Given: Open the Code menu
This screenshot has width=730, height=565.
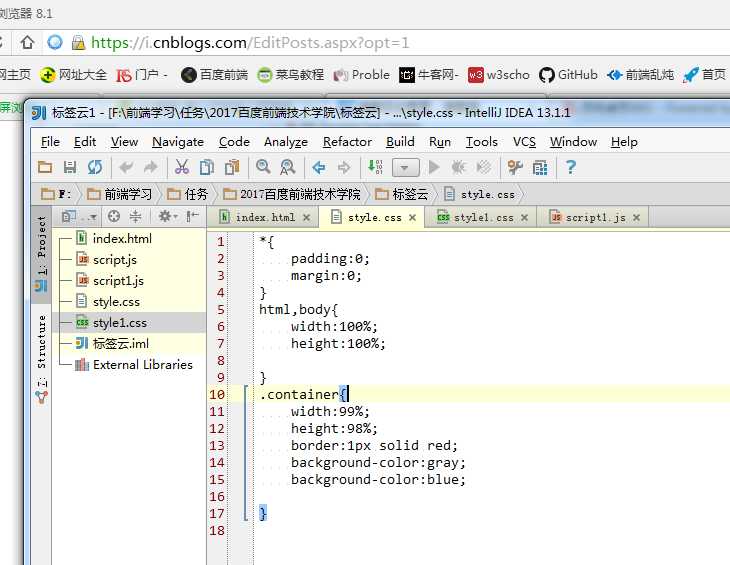Looking at the screenshot, I should (x=234, y=142).
